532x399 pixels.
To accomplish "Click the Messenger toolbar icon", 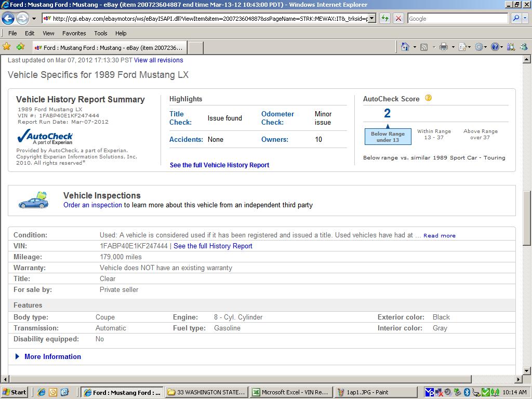I will tap(524, 47).
